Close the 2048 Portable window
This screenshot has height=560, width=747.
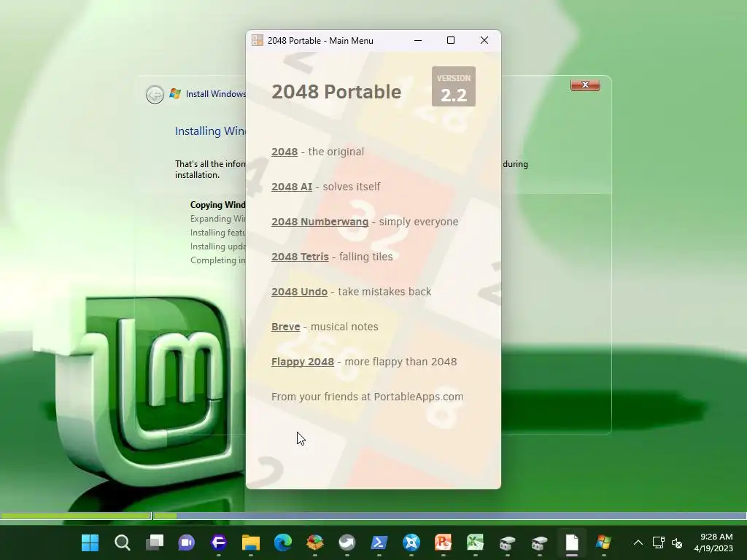[x=484, y=41]
